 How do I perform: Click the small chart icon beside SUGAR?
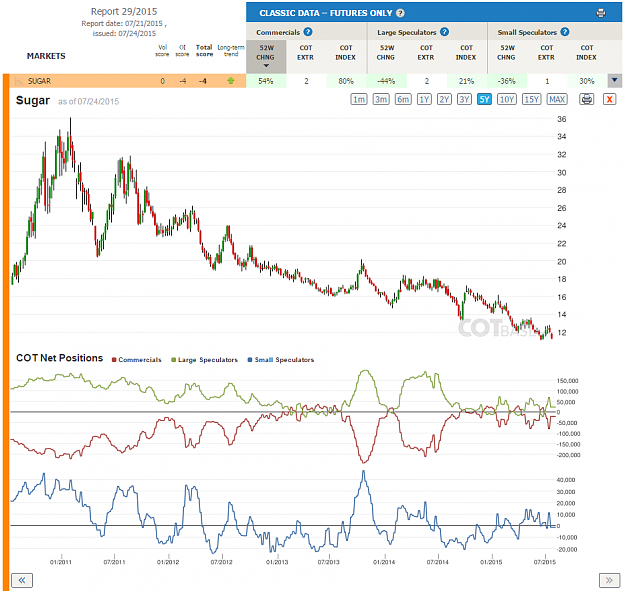pyautogui.click(x=19, y=81)
